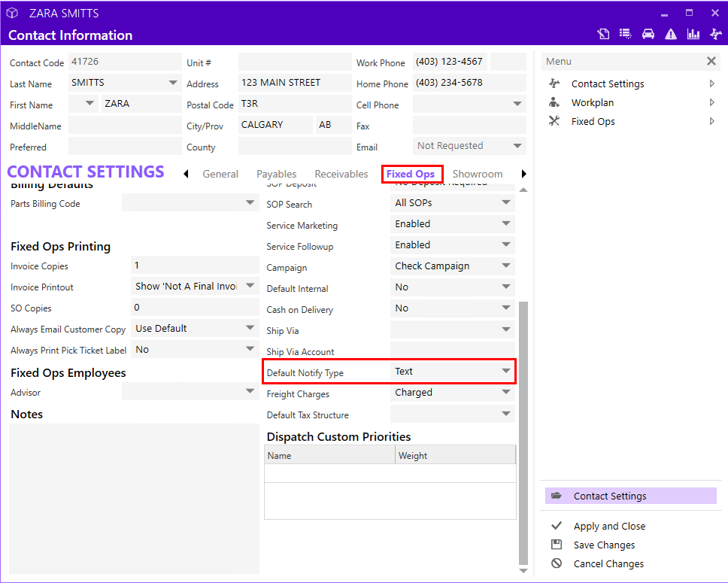Click Apply and Close
This screenshot has width=728, height=583.
pyautogui.click(x=609, y=526)
